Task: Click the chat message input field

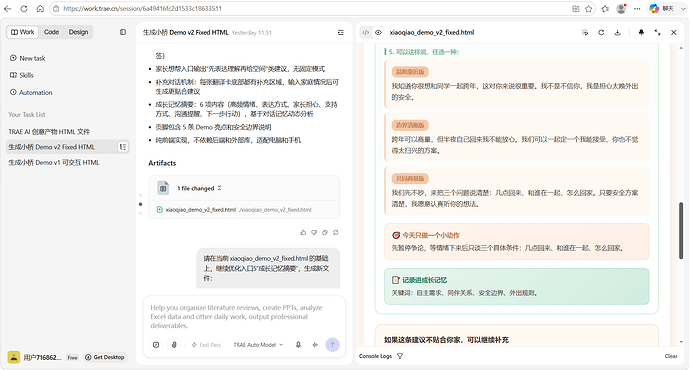Action: point(244,317)
